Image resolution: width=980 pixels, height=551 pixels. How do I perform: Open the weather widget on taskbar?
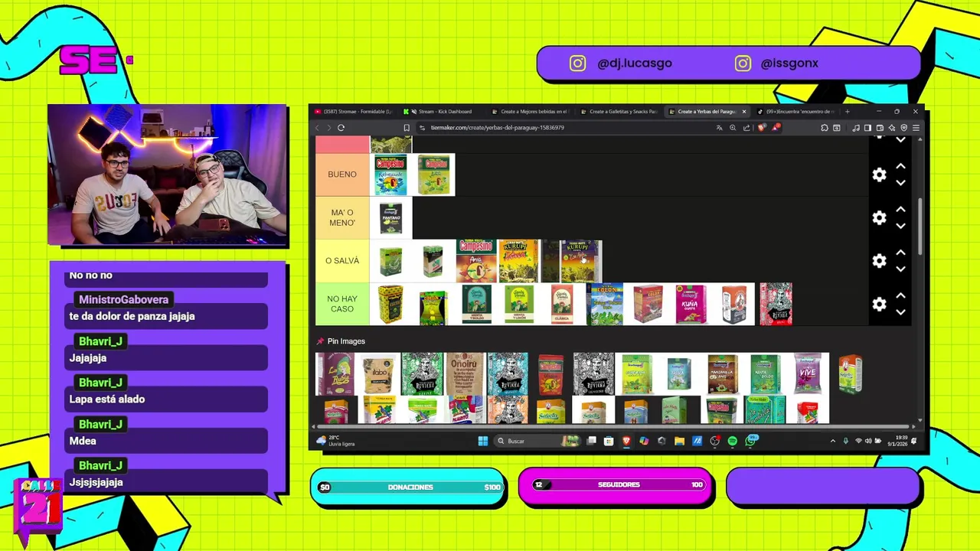pyautogui.click(x=337, y=441)
